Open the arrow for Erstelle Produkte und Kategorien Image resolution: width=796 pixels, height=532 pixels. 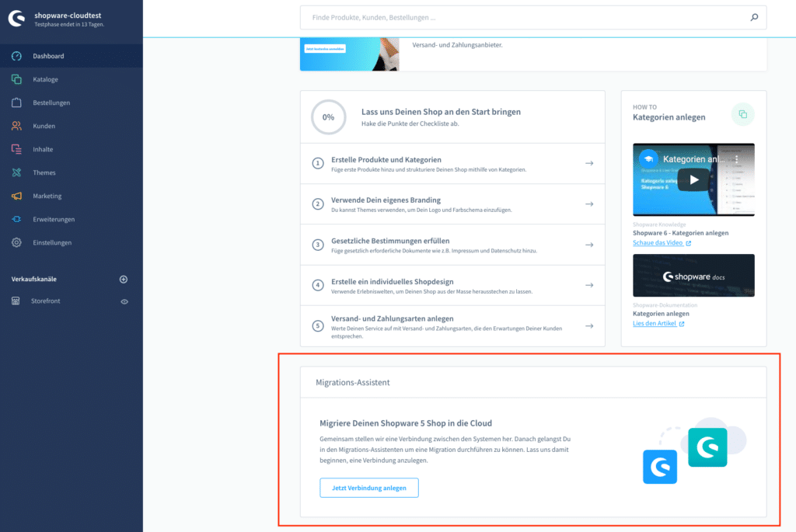(589, 163)
